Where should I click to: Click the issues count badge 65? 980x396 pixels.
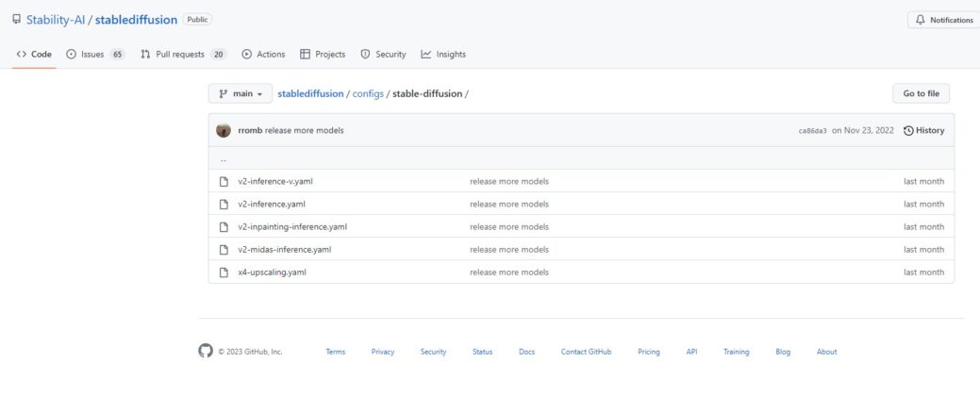117,55
